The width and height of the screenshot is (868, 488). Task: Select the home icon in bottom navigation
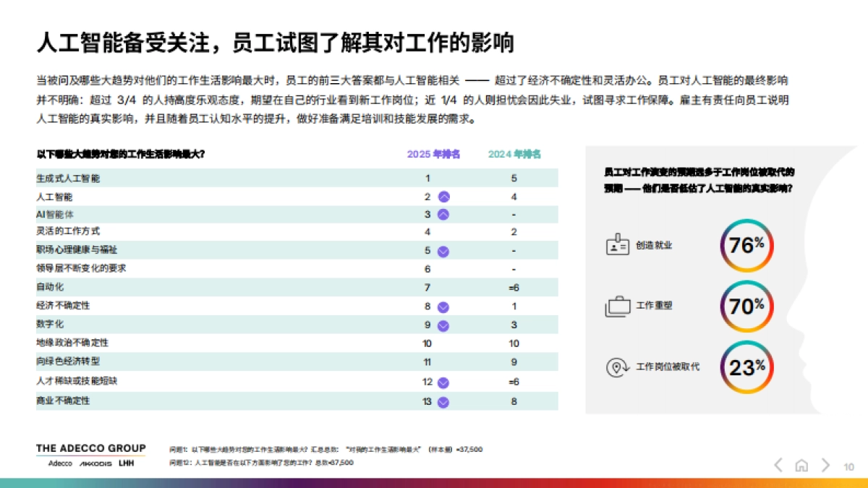[x=801, y=466]
